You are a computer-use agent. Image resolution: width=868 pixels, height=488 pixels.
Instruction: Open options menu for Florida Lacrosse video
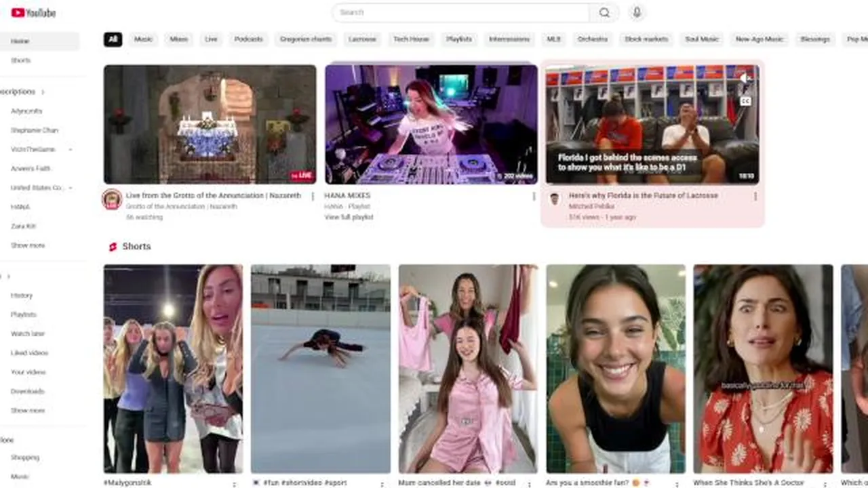click(x=755, y=196)
